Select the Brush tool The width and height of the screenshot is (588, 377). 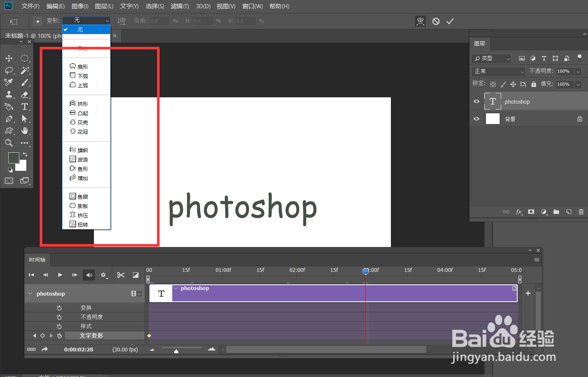pos(24,82)
